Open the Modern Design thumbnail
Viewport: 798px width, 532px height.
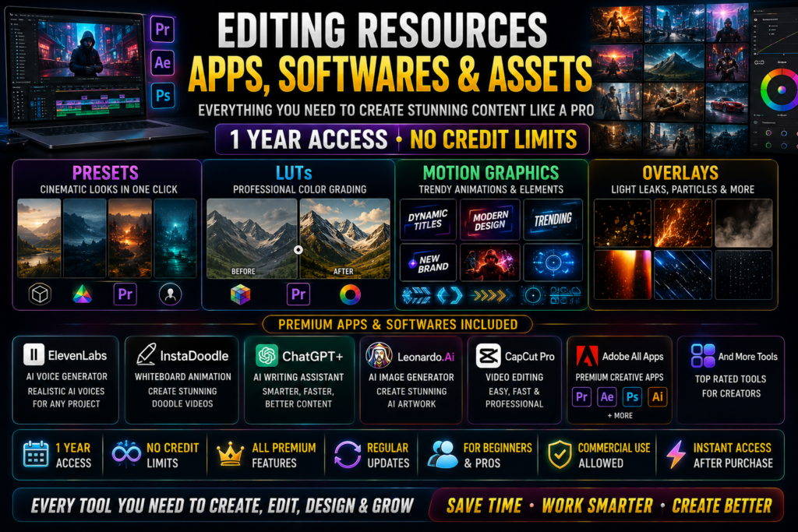490,220
